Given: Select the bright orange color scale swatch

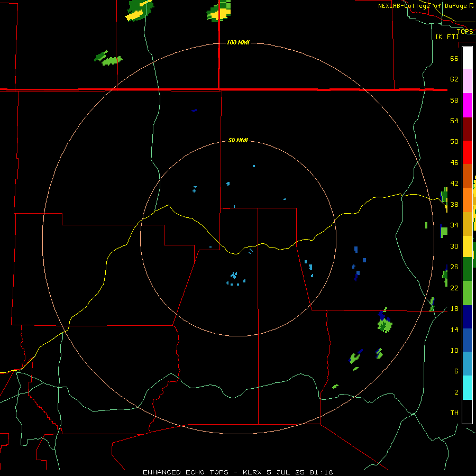Looking at the screenshot, I should tap(467, 200).
